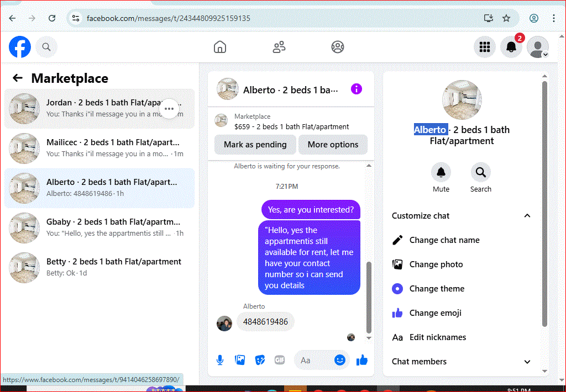Viewport: 566px width, 392px height.
Task: Go to the Home feed icon
Action: [220, 47]
